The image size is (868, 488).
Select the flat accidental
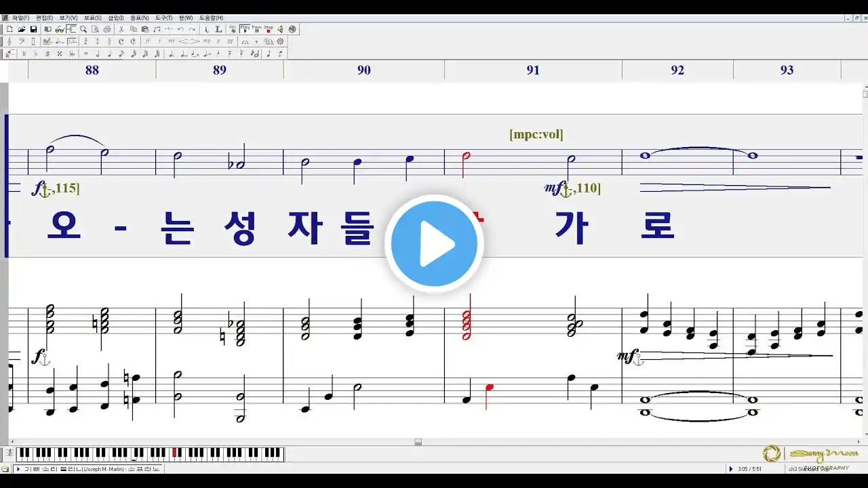coord(35,54)
